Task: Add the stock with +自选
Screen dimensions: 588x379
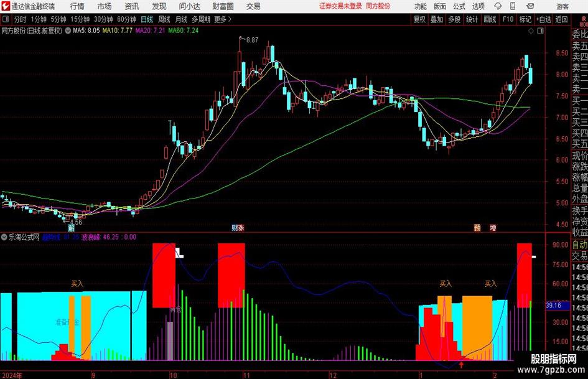Action: click(543, 19)
